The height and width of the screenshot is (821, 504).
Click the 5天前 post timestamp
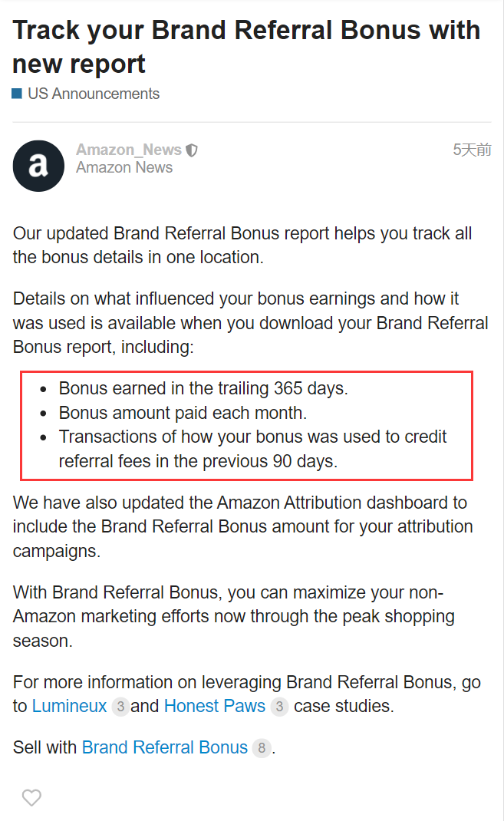pos(472,150)
